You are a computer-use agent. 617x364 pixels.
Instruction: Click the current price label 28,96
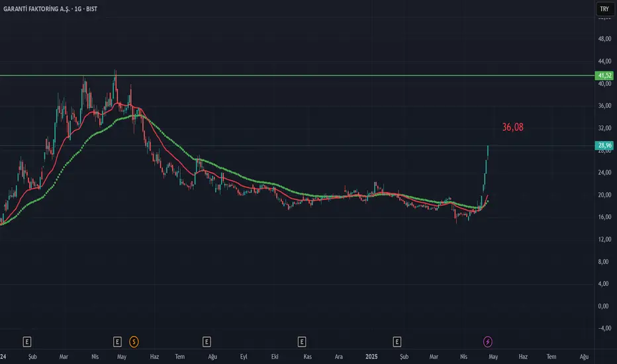point(604,146)
